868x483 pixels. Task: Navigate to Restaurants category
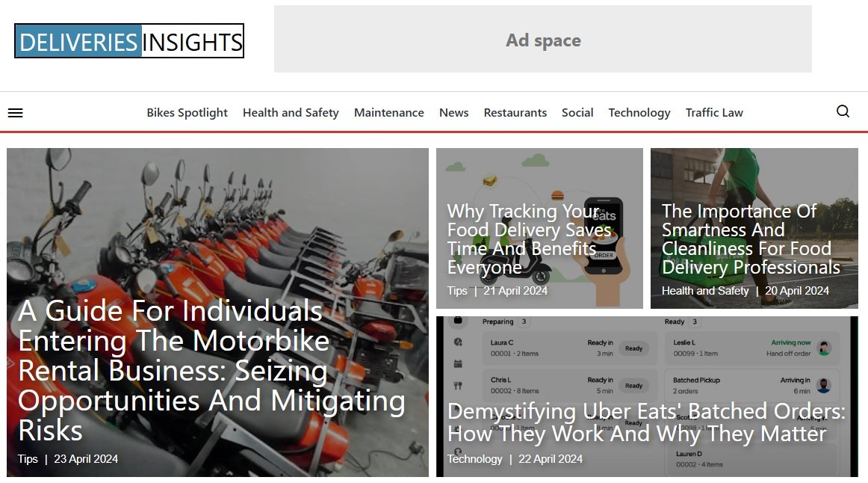point(515,113)
